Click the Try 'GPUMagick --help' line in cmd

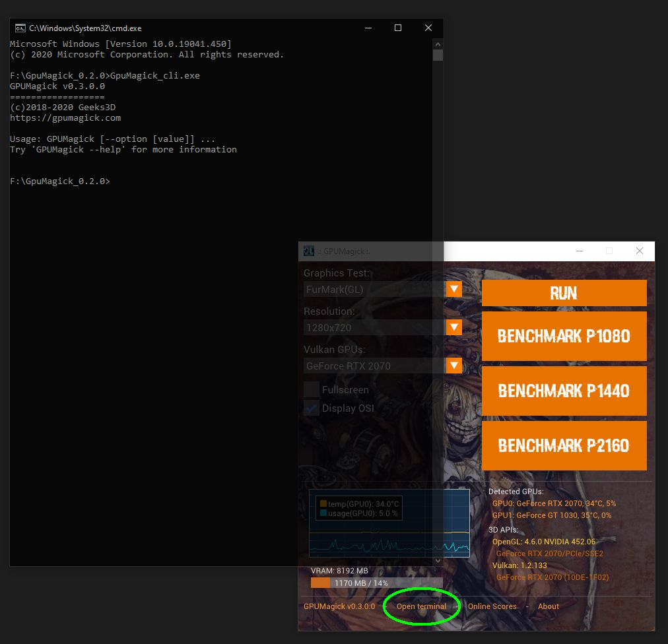pyautogui.click(x=123, y=150)
